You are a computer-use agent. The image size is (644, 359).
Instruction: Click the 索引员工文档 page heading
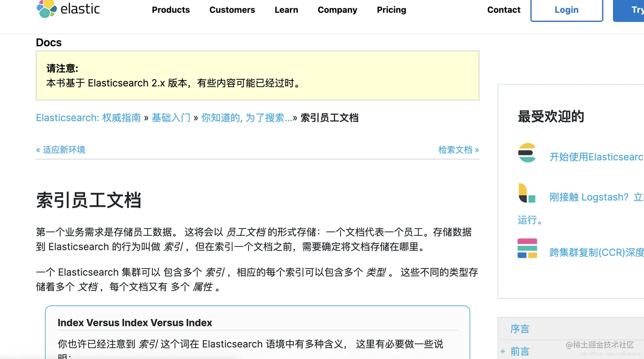pos(89,200)
